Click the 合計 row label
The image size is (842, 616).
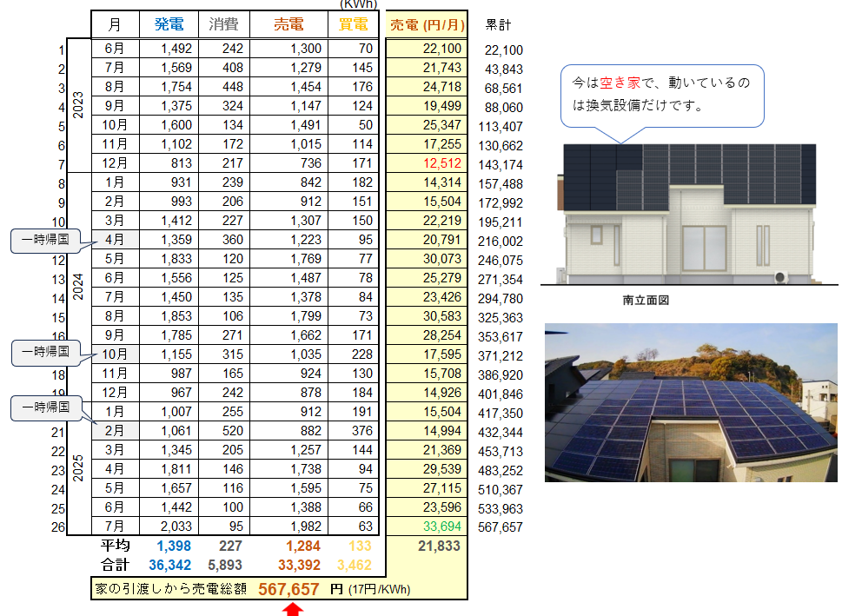point(115,565)
